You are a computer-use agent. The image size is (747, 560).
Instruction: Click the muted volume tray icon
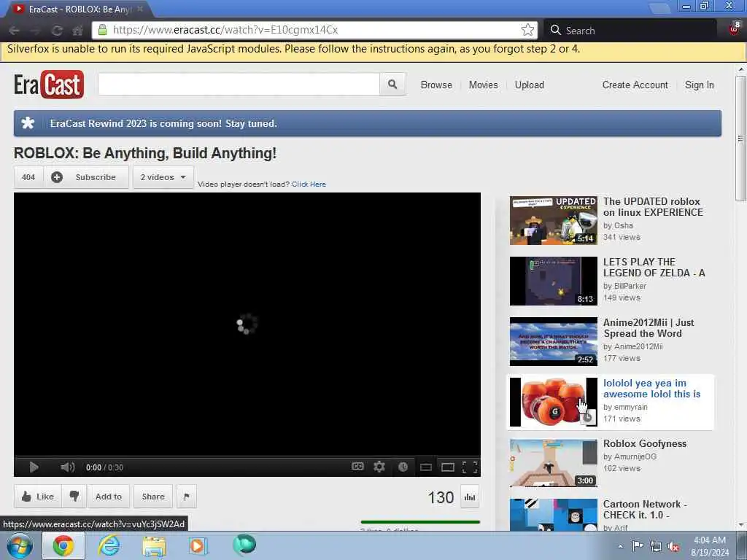click(x=673, y=547)
